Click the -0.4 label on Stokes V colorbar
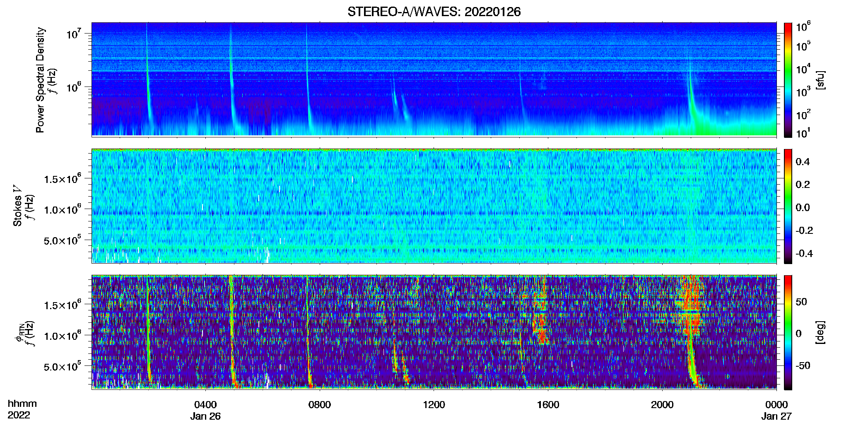Image resolution: width=868 pixels, height=447 pixels. 804,253
